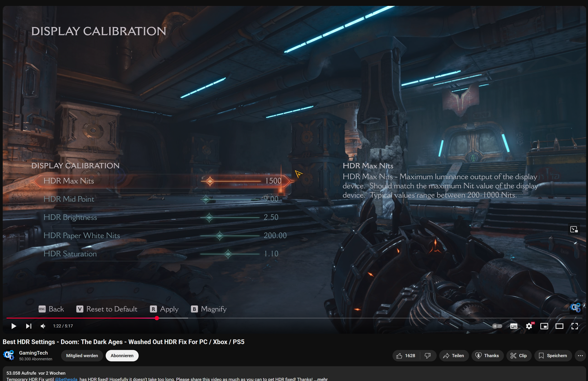
Task: Open the @bethesda channel link
Action: 66,379
